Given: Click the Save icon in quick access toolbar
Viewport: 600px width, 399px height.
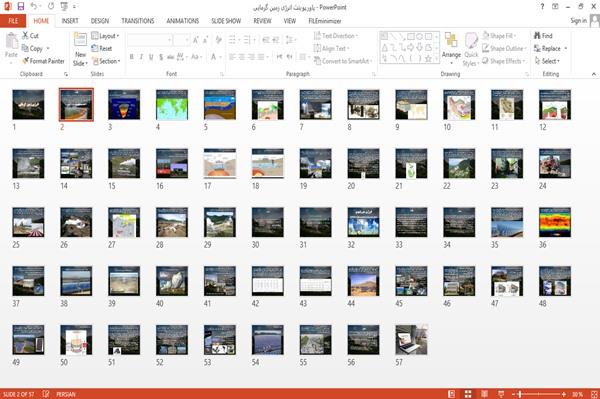Looking at the screenshot, I should 21,7.
